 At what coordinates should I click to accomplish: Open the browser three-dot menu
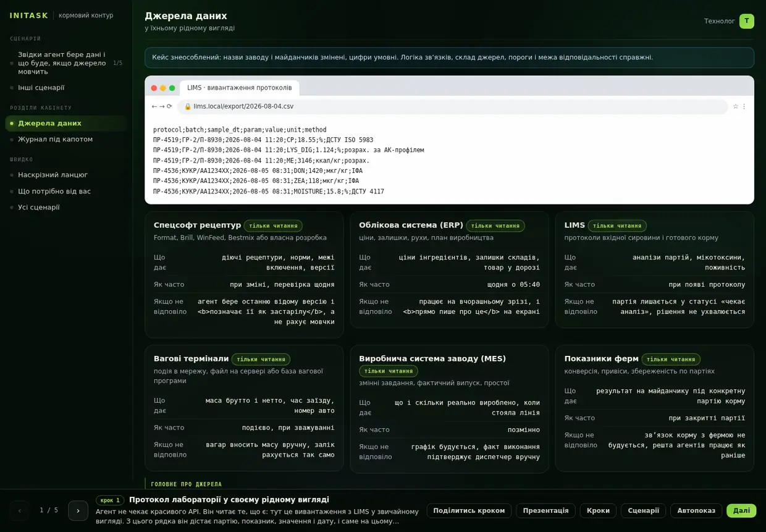click(744, 106)
